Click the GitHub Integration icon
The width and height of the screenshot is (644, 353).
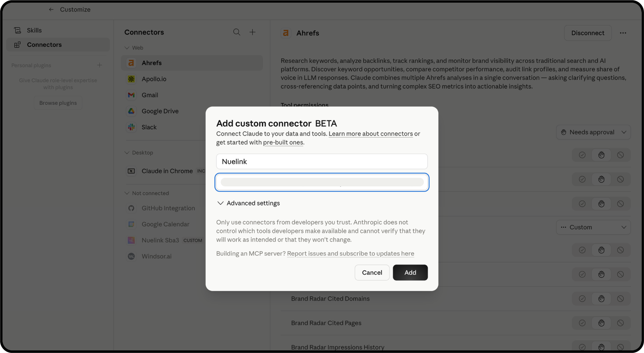(131, 208)
